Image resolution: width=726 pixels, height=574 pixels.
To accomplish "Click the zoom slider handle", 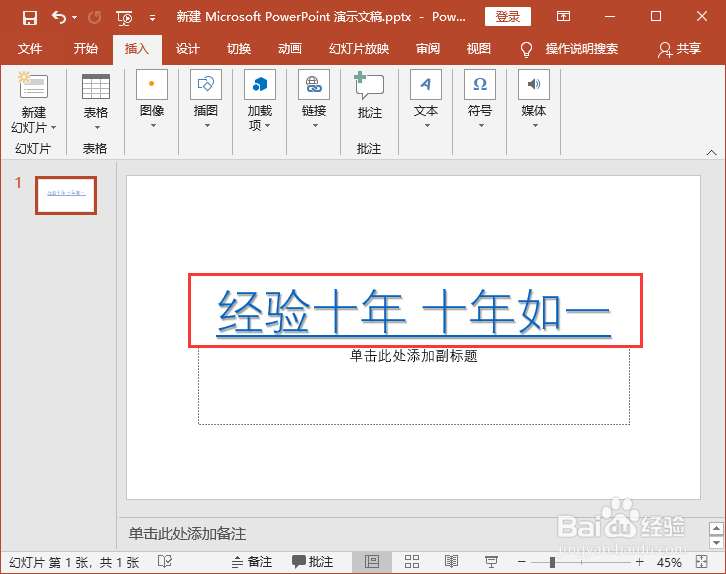I will 552,562.
